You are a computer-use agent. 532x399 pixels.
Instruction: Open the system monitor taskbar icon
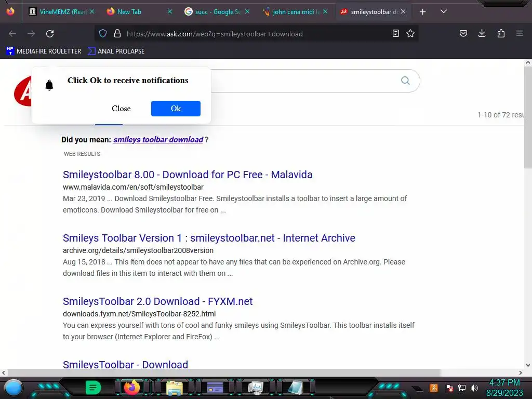256,388
